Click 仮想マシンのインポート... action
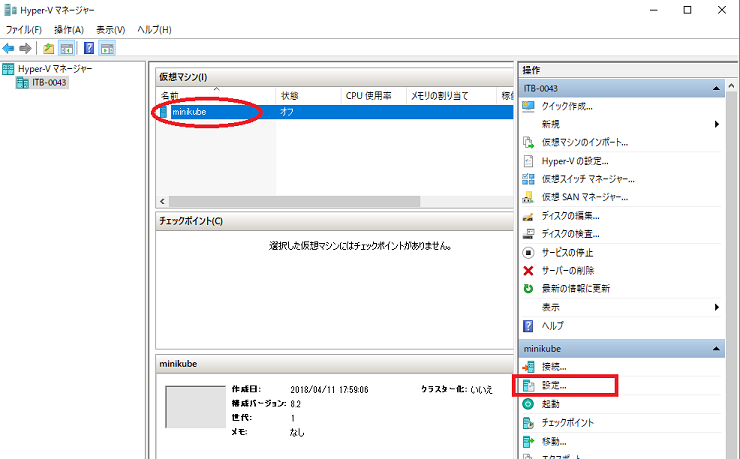The height and width of the screenshot is (459, 740). [585, 142]
